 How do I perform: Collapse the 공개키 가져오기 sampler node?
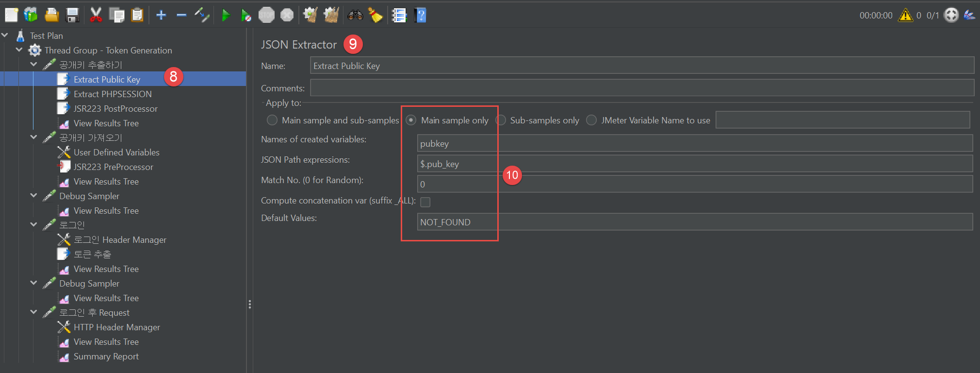coord(33,137)
